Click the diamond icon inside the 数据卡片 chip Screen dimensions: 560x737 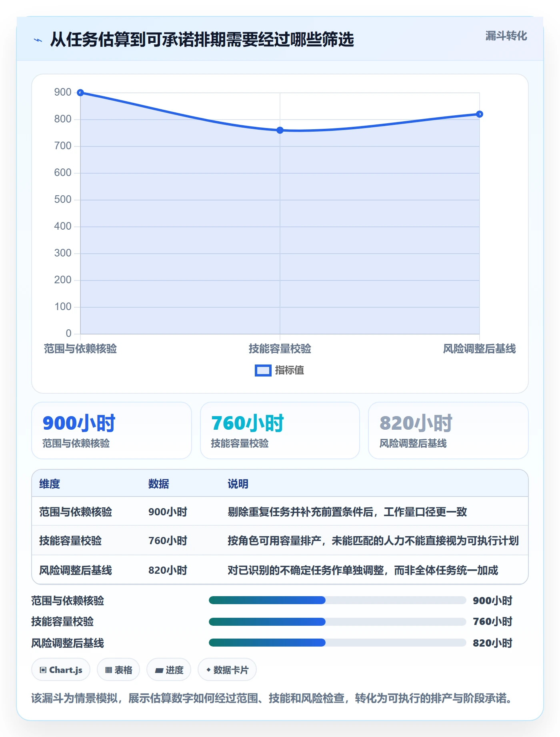click(208, 669)
